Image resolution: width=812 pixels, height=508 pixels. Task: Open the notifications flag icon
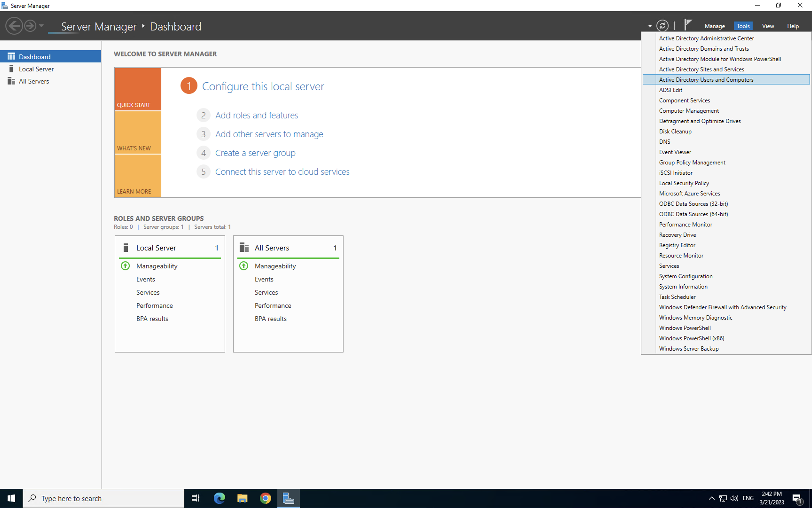point(688,25)
